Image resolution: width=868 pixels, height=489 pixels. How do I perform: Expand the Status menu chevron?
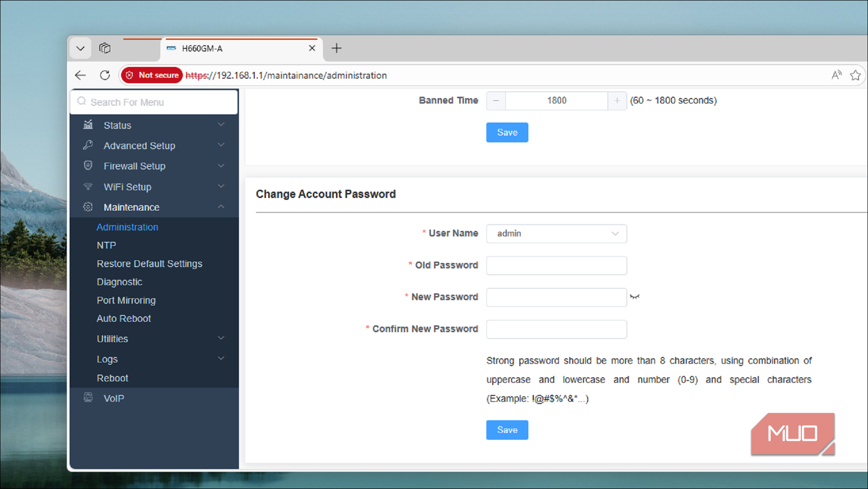click(221, 125)
